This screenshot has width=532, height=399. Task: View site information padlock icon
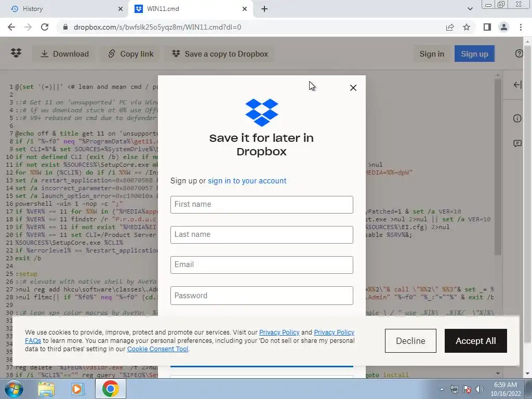[65, 27]
